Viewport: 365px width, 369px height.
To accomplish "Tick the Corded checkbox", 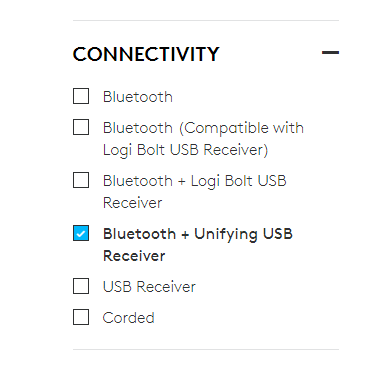I will [x=81, y=317].
